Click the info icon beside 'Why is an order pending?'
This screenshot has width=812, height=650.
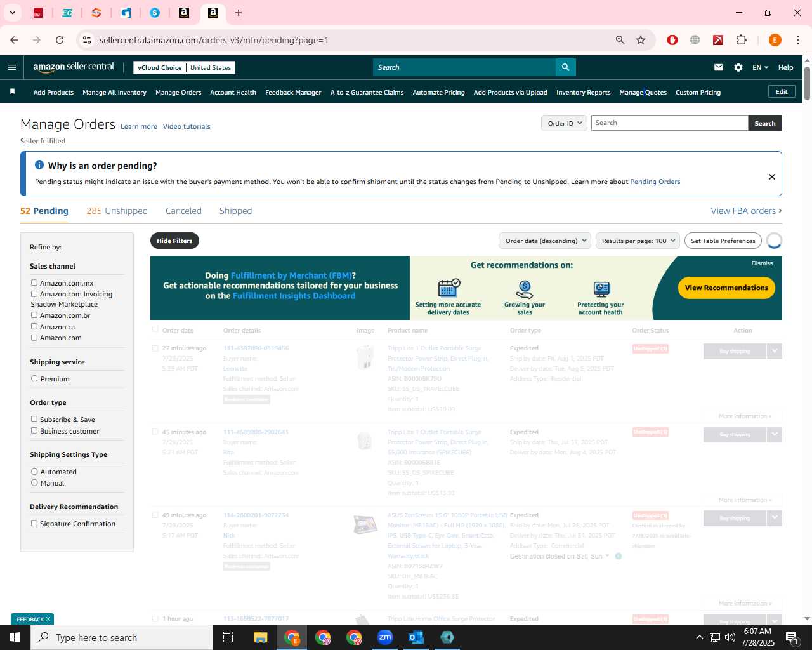coord(39,165)
